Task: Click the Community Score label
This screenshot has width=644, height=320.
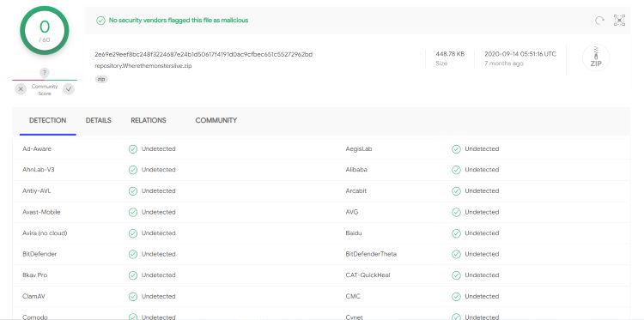Action: coord(45,90)
